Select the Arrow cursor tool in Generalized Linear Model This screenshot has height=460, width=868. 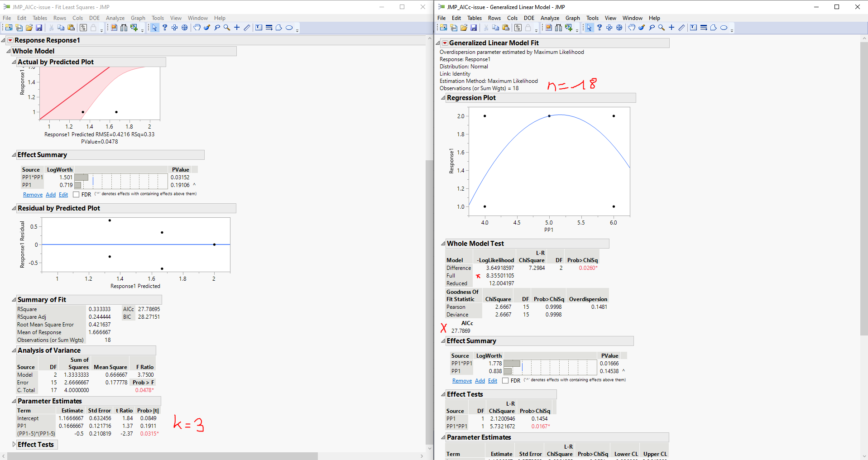(589, 28)
